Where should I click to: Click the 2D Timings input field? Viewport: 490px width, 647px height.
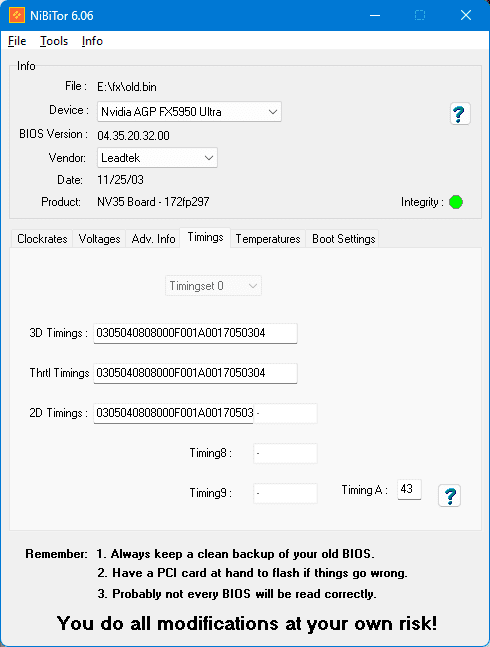pos(174,413)
